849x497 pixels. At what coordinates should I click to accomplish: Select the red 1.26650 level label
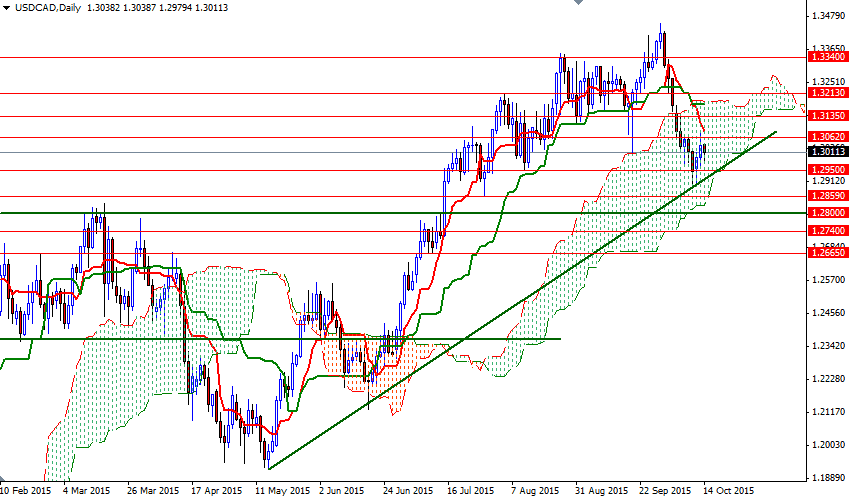coord(827,254)
